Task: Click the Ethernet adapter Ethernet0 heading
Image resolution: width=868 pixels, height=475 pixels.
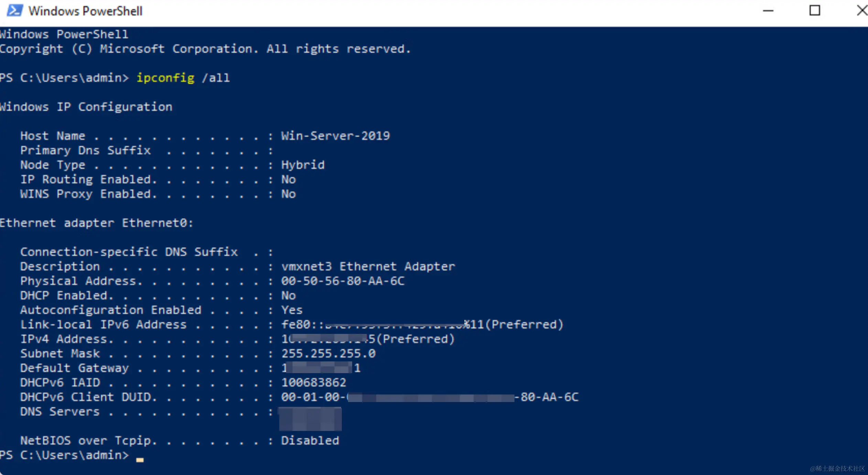Action: tap(96, 223)
